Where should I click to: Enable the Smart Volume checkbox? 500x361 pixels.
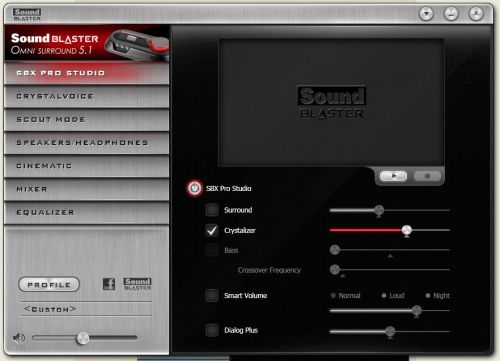(212, 295)
